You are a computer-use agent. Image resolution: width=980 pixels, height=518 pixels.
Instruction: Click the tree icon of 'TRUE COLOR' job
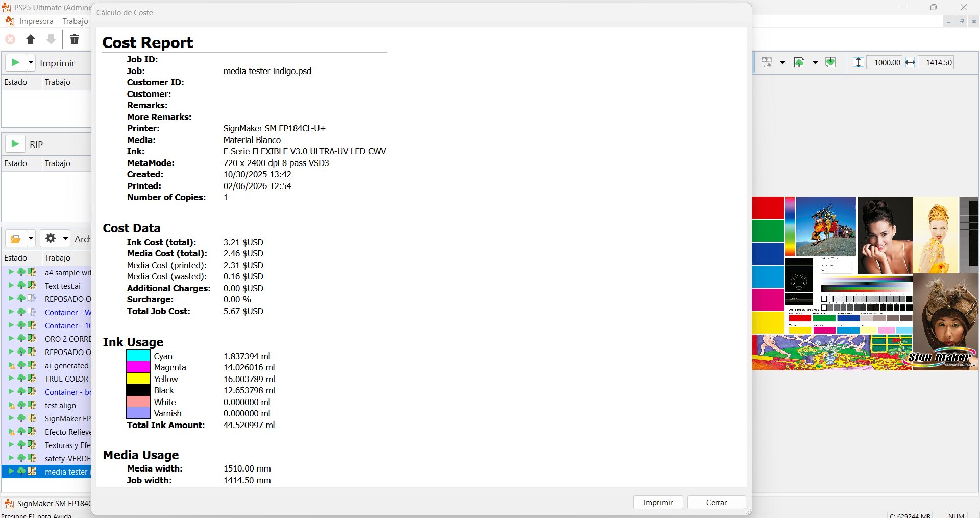point(21,378)
